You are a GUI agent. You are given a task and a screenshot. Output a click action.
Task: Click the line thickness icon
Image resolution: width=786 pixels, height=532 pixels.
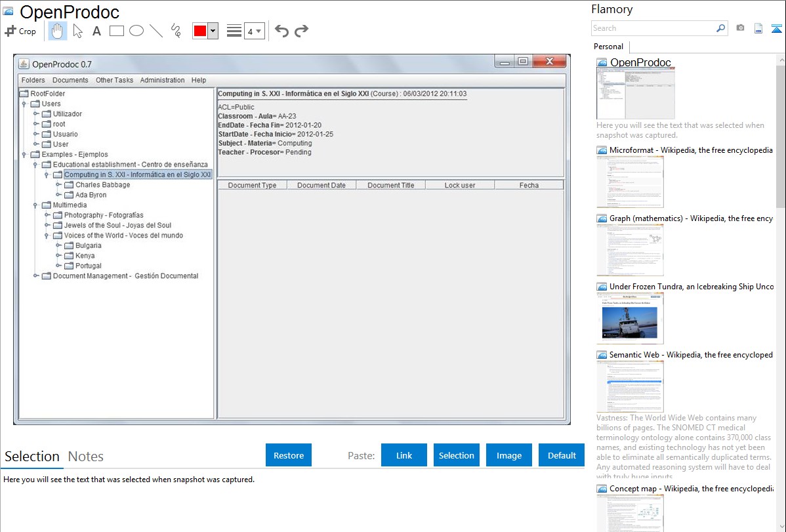[x=234, y=31]
